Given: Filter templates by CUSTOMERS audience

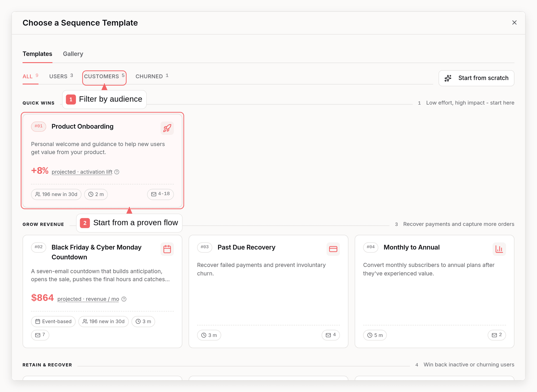Looking at the screenshot, I should (104, 76).
